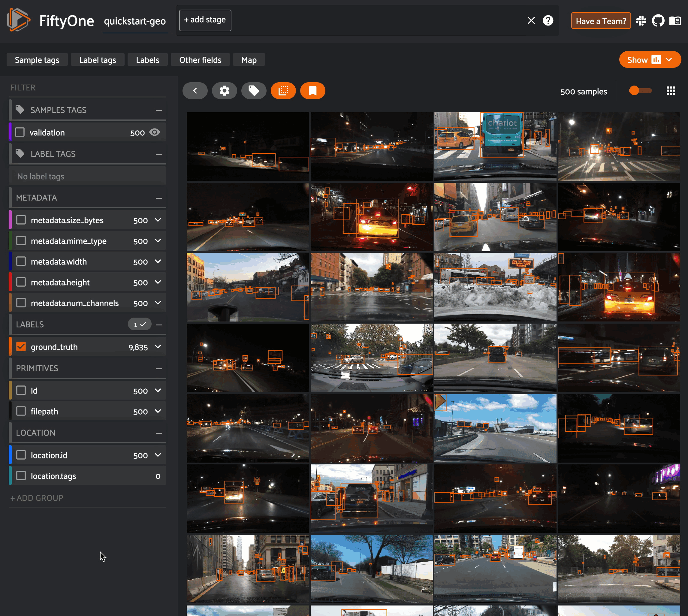Open the GitHub repository icon
688x616 pixels.
pos(658,21)
